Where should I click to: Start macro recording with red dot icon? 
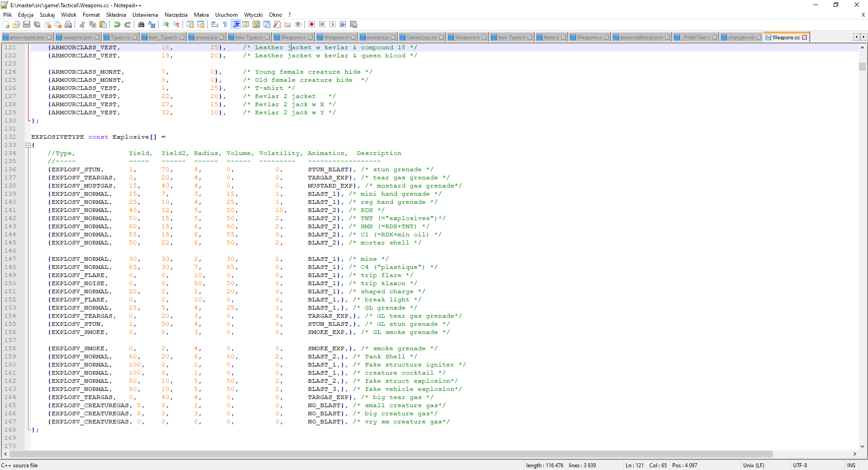[x=311, y=24]
